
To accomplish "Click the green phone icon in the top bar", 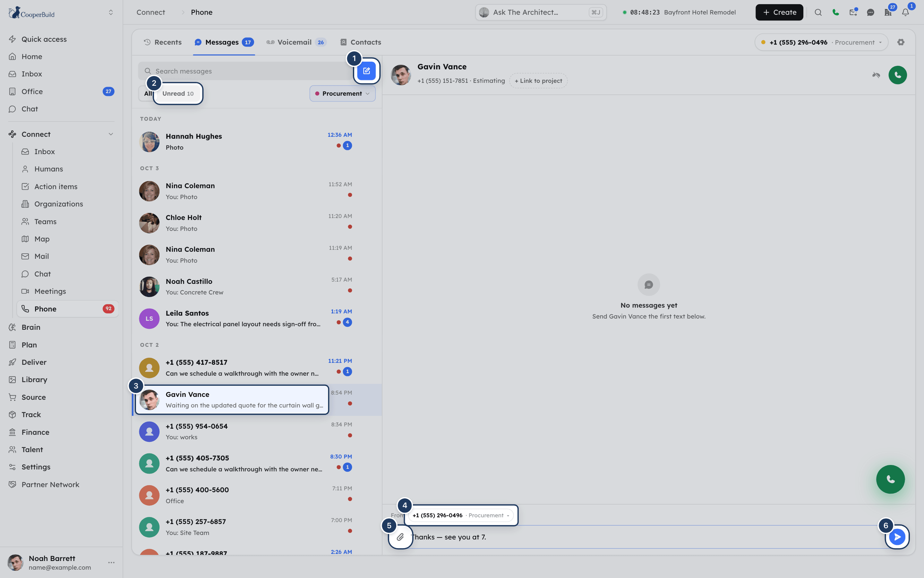I will click(835, 12).
